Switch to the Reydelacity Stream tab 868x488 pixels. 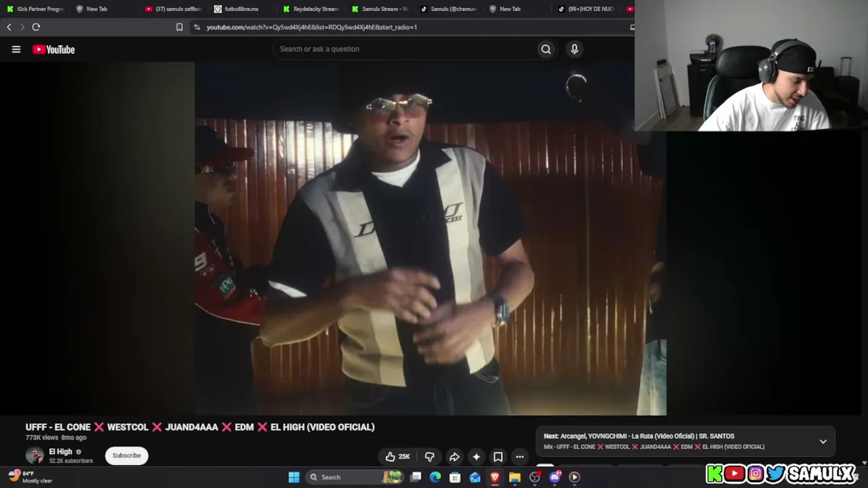311,9
